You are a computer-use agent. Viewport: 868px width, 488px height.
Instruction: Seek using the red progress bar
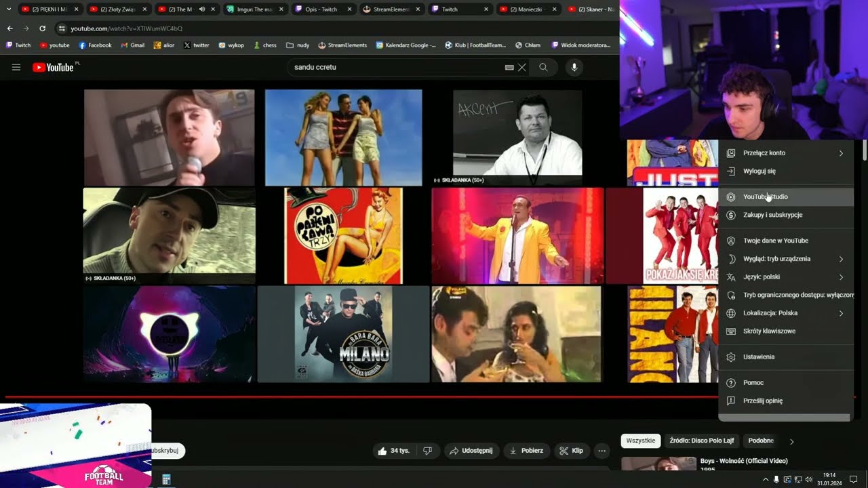361,396
